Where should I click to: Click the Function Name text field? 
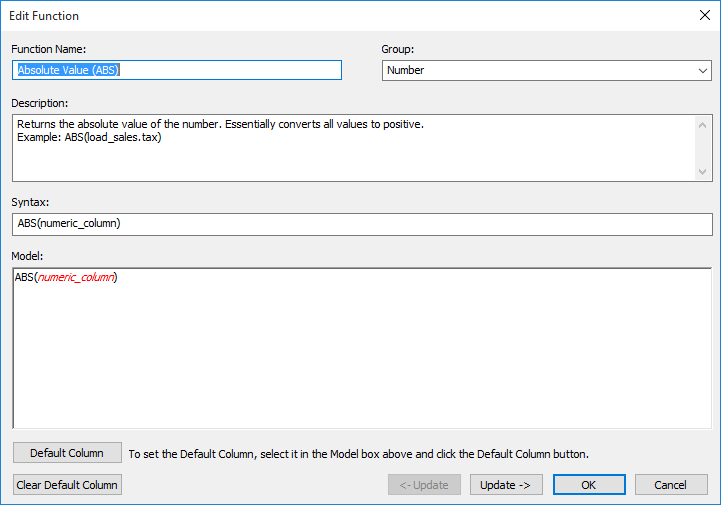(x=178, y=70)
